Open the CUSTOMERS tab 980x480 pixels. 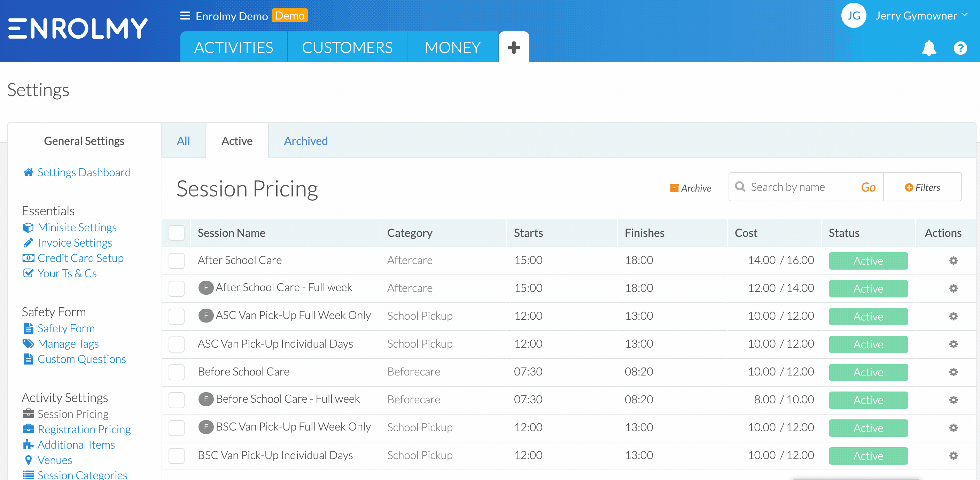[x=347, y=47]
